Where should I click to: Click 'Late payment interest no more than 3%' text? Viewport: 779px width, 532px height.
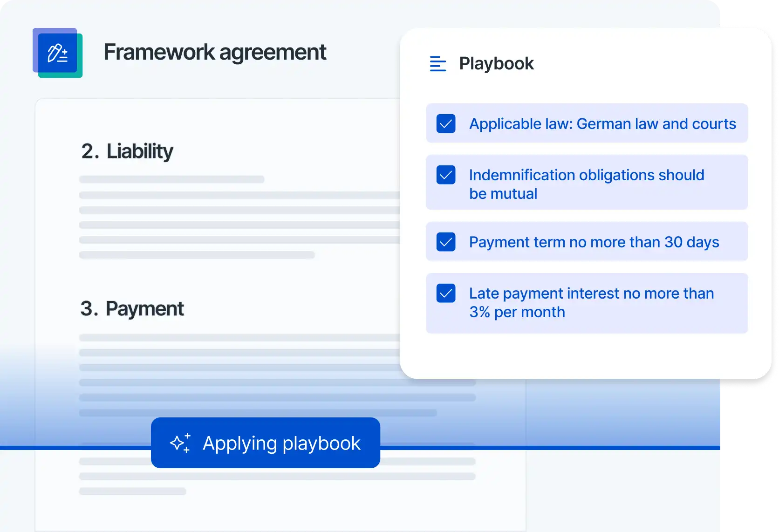[x=591, y=302]
